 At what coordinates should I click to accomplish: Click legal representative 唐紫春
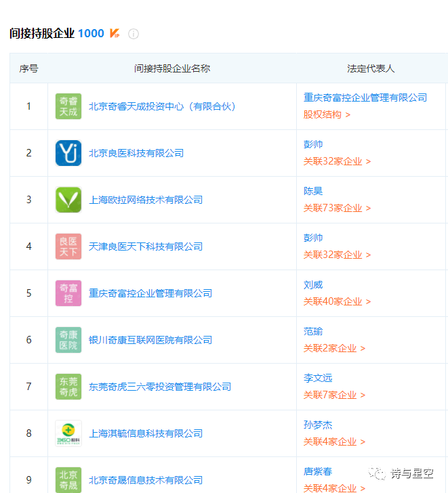coord(318,471)
